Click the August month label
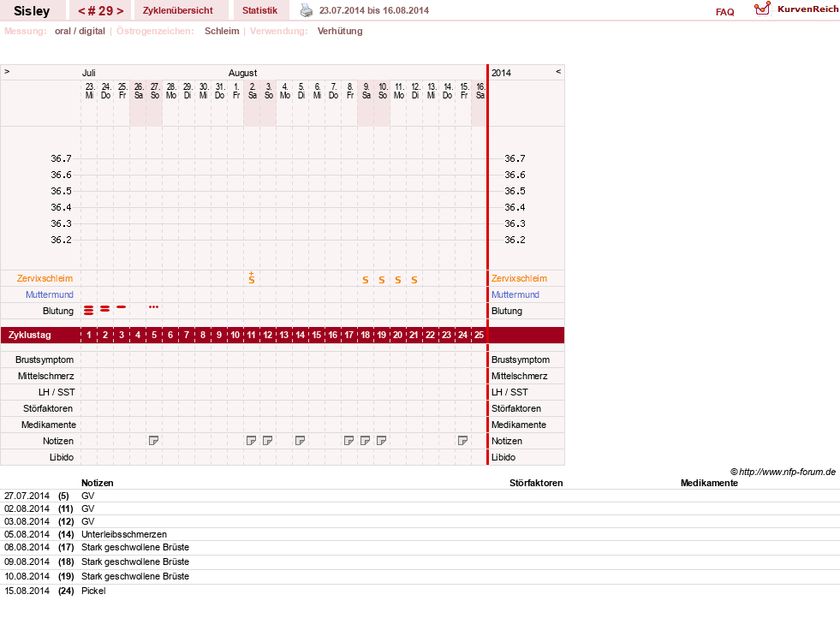This screenshot has height=636, width=840. (242, 73)
